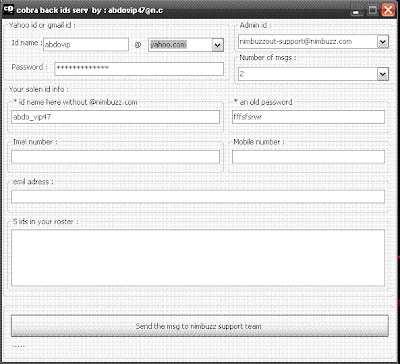Click the old password field

(308, 117)
